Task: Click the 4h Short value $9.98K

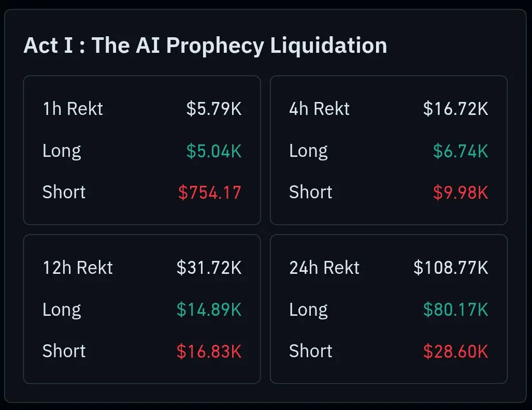Action: click(x=461, y=193)
